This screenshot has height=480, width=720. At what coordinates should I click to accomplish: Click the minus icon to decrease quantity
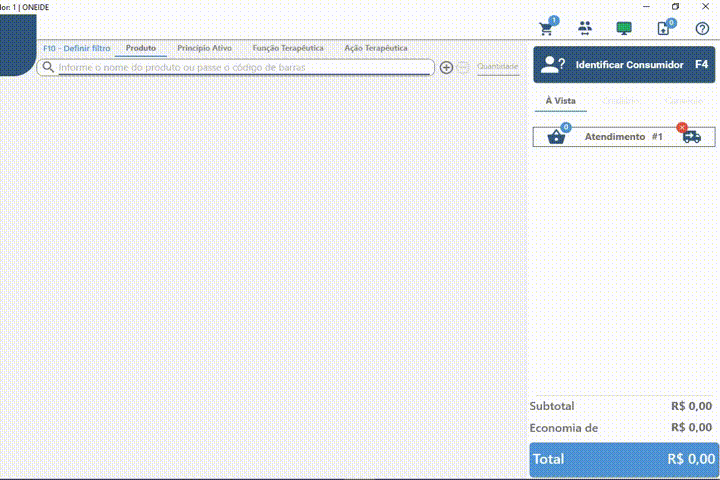[463, 68]
